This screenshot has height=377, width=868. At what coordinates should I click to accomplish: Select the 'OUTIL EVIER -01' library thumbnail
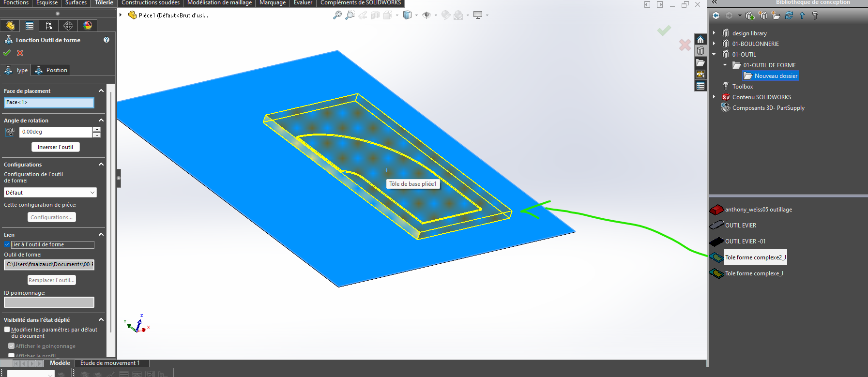pyautogui.click(x=716, y=241)
